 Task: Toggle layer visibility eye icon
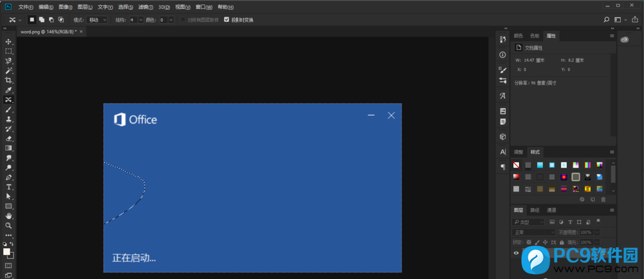coord(516,253)
